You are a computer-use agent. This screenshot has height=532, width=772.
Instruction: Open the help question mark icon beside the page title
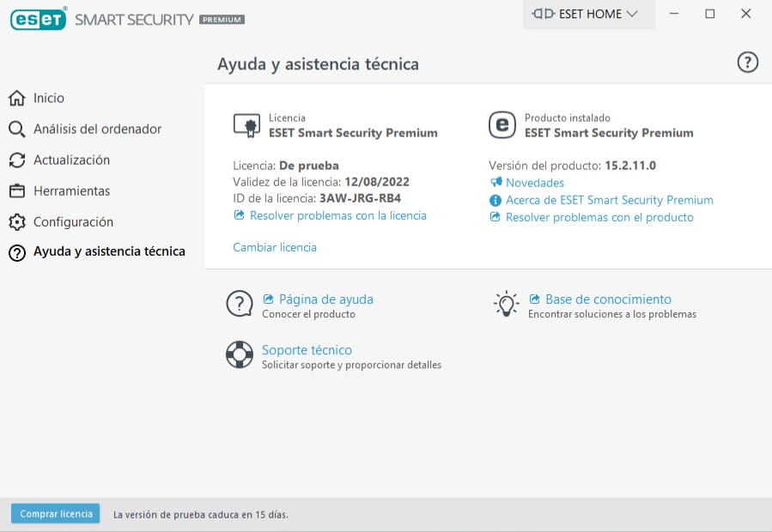pyautogui.click(x=747, y=63)
